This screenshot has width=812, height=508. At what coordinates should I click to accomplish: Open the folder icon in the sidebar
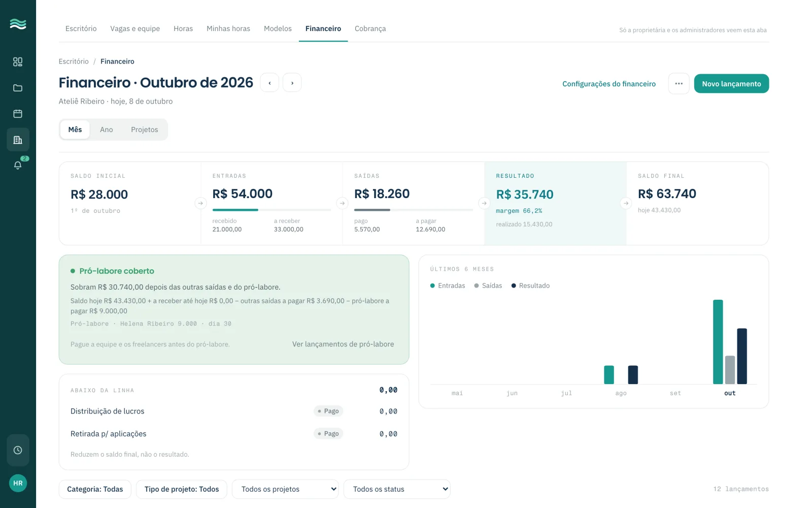[x=18, y=88]
